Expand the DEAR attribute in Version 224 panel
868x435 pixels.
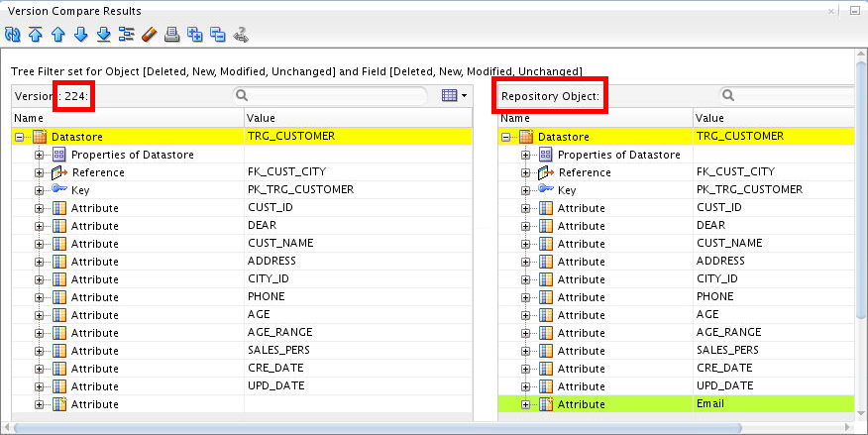39,226
